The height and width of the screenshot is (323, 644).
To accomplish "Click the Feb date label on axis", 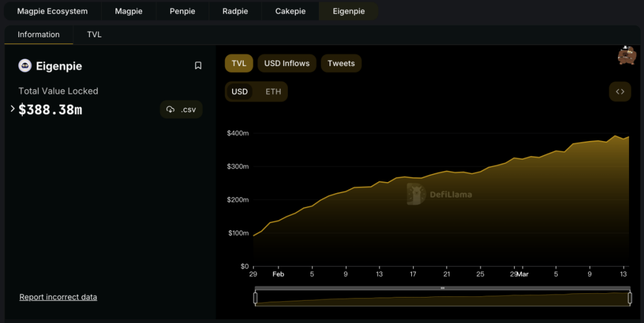I will pyautogui.click(x=278, y=274).
